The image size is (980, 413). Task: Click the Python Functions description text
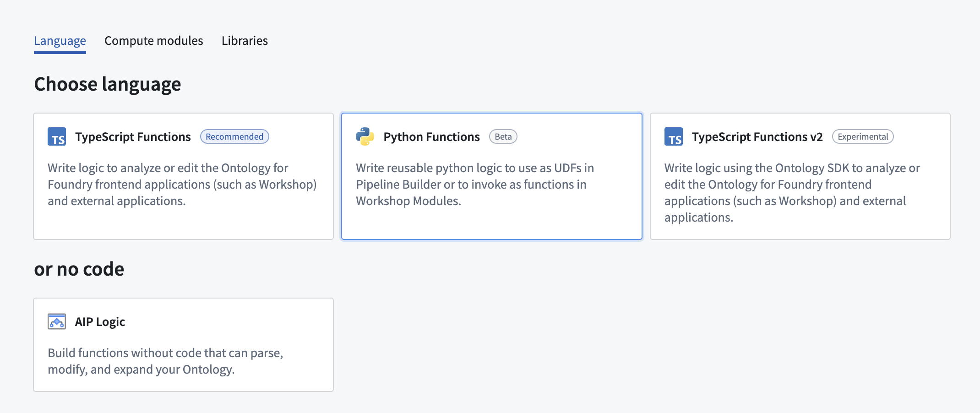475,184
